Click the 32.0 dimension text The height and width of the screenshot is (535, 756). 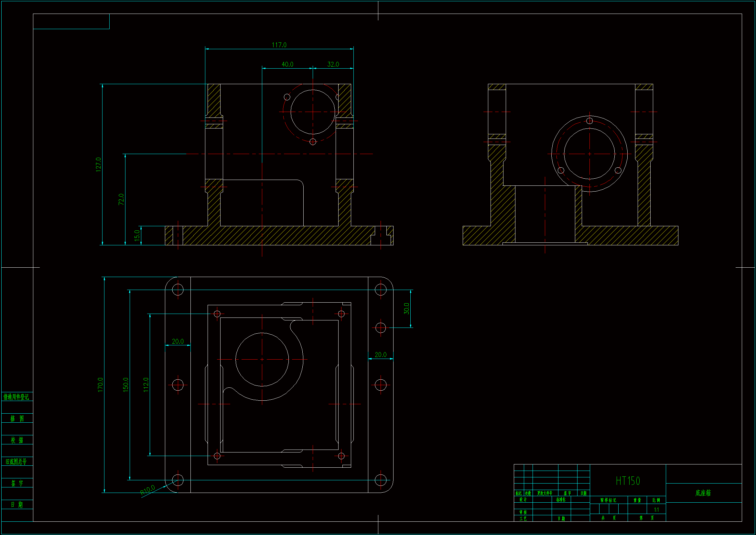pyautogui.click(x=333, y=64)
